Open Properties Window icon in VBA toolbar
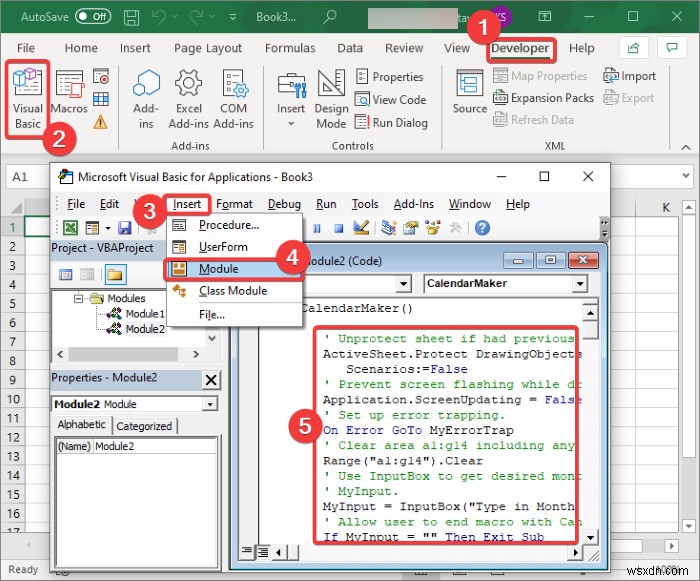 point(411,228)
